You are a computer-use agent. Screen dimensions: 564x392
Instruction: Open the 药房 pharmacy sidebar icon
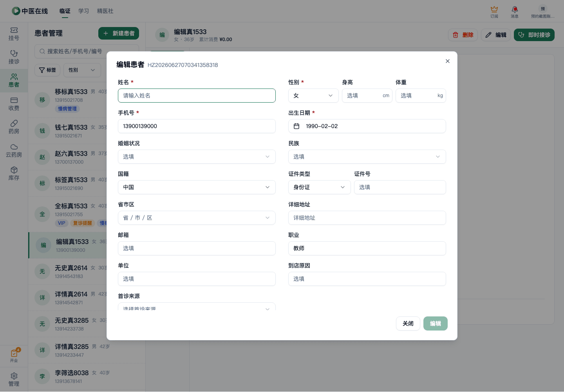pos(14,127)
